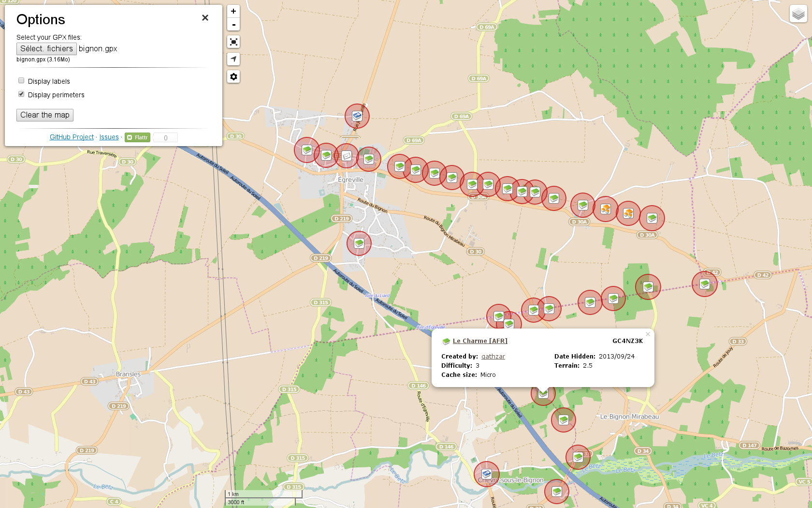Activate the locate me arrow button

[233, 59]
